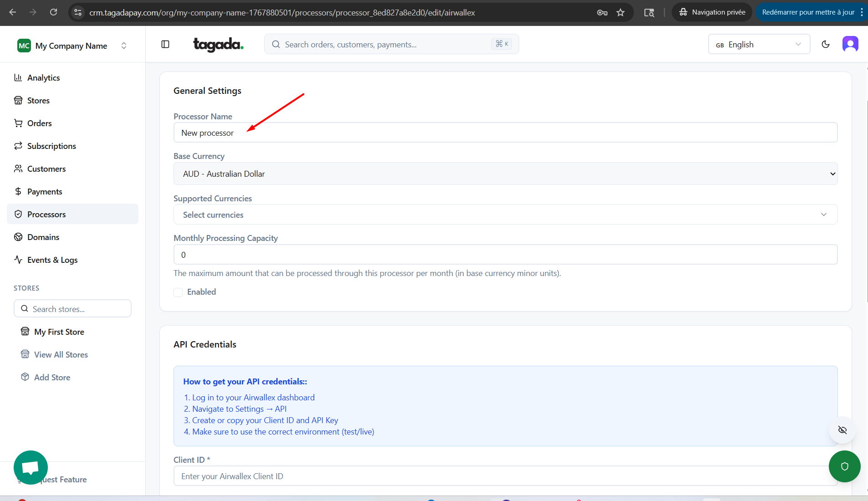Enable the processor checkbox
This screenshot has height=501, width=868.
[x=178, y=292]
